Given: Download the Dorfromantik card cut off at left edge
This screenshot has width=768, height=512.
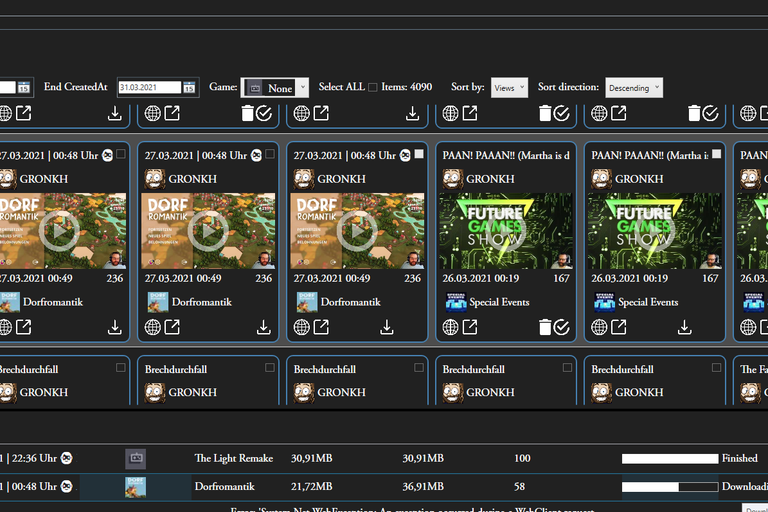Looking at the screenshot, I should (x=115, y=327).
